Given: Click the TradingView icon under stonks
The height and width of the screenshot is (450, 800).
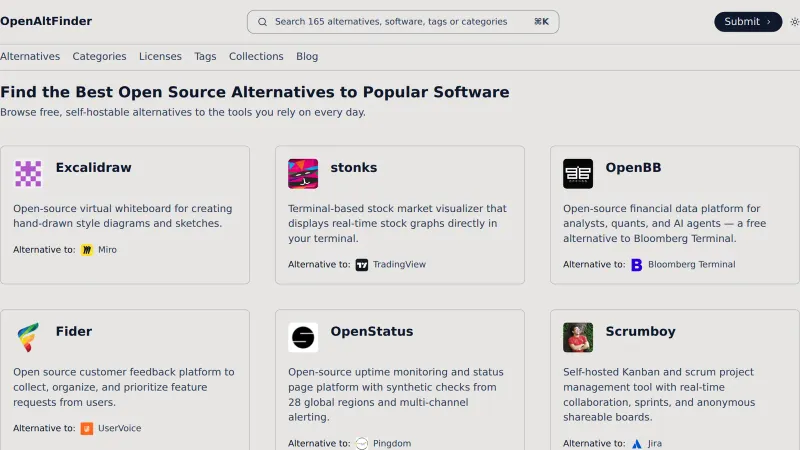Looking at the screenshot, I should [x=362, y=265].
